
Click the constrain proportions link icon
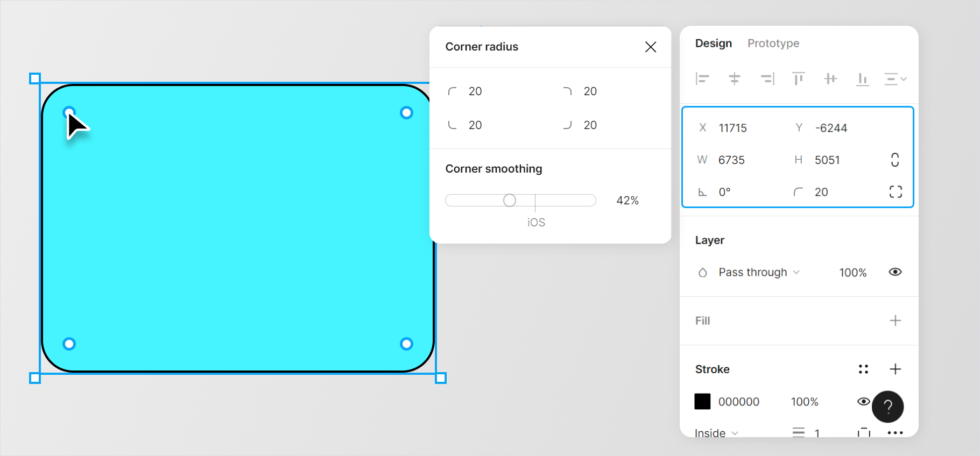[894, 160]
